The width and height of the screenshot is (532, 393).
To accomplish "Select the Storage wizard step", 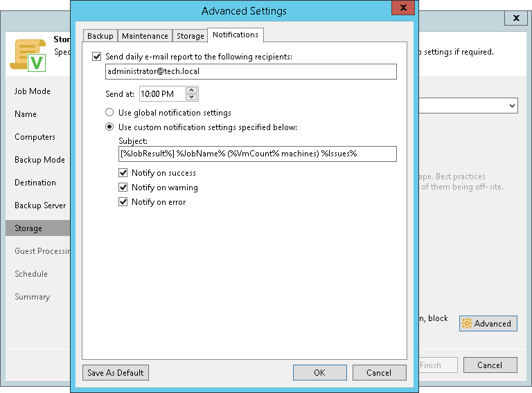I will (x=37, y=228).
